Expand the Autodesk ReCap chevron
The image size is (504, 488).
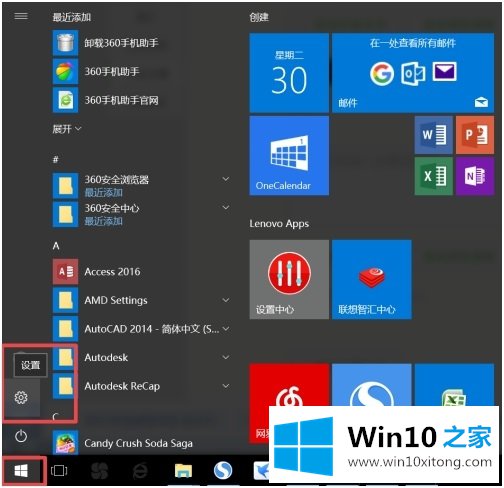tap(226, 386)
